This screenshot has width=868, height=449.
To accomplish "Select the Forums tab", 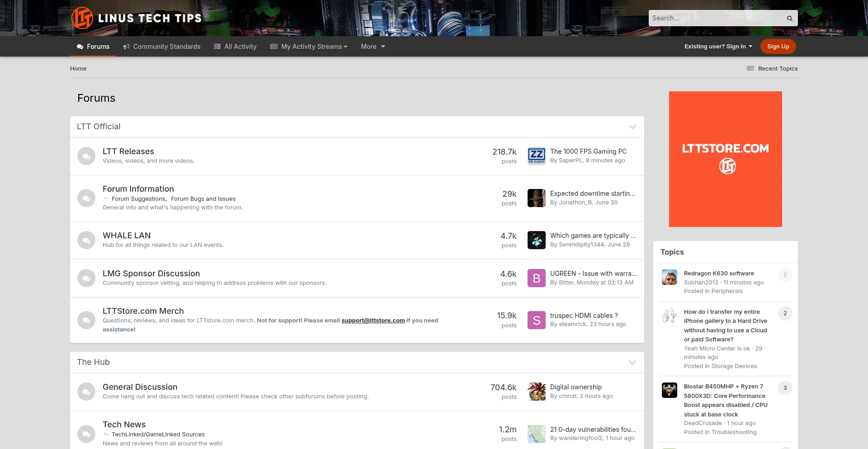I will tap(93, 47).
